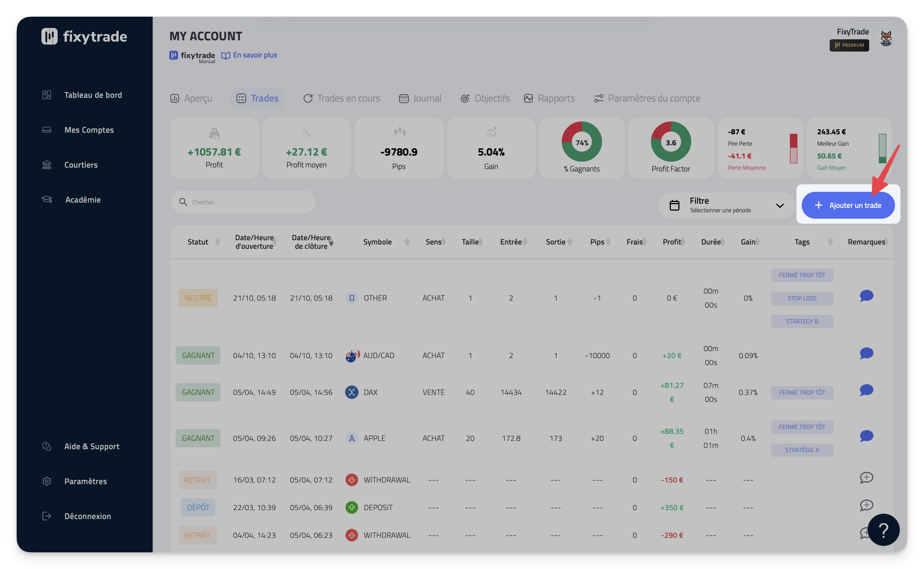Sort by the Tags column arrows
924x569 pixels.
click(830, 242)
